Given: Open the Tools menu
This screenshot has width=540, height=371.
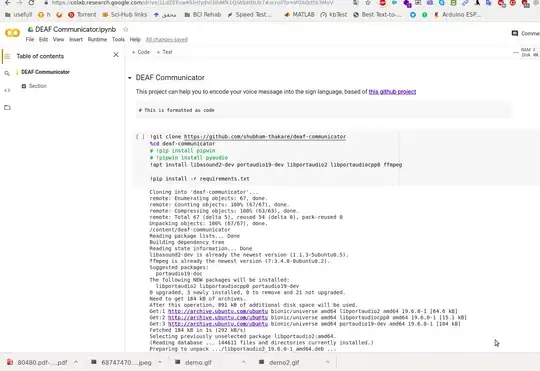Looking at the screenshot, I should tap(118, 39).
